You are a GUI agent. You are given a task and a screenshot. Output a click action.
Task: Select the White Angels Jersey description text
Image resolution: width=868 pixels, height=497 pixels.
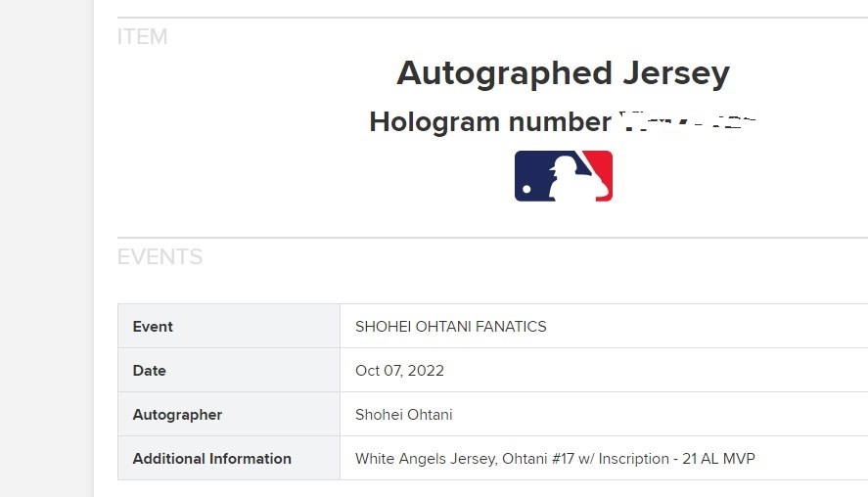(425, 459)
